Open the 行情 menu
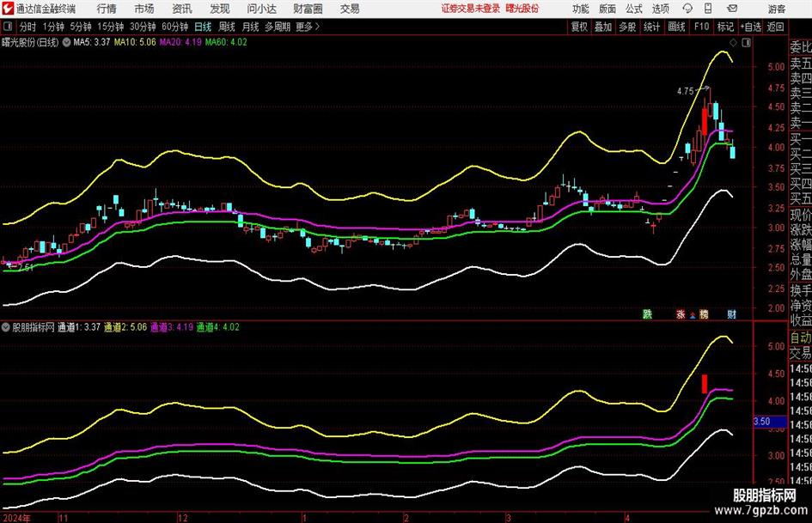Viewport: 812px width, 523px height. (107, 9)
